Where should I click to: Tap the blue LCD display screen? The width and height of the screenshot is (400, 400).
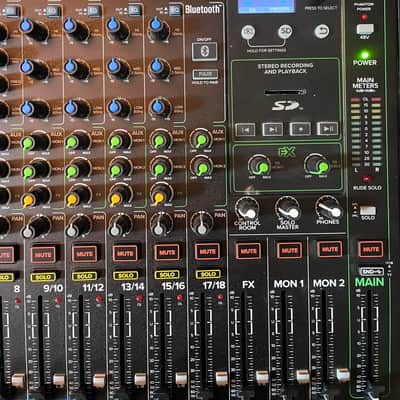click(x=266, y=6)
